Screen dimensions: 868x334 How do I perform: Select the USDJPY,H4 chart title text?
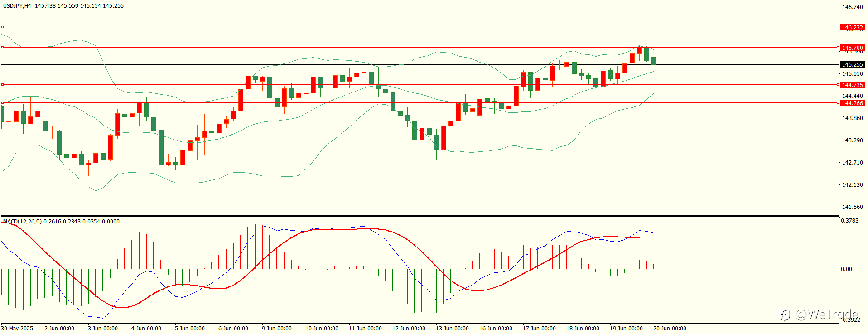(x=17, y=6)
